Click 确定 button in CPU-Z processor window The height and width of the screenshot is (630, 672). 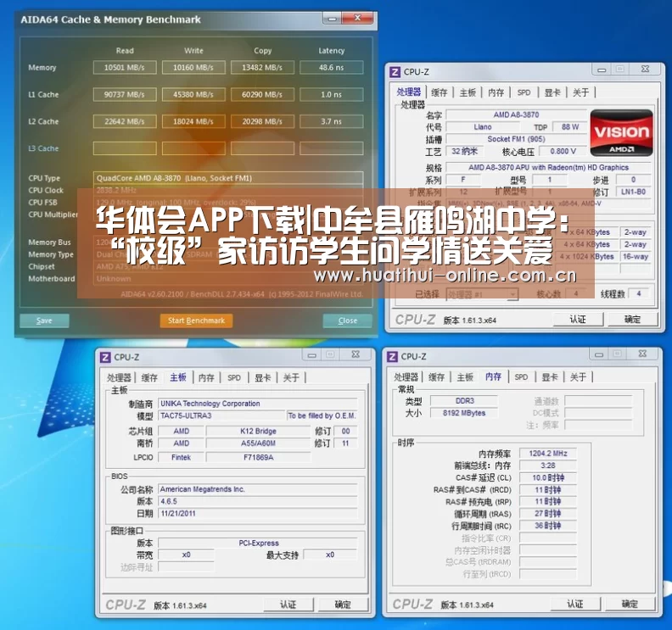[x=632, y=320]
